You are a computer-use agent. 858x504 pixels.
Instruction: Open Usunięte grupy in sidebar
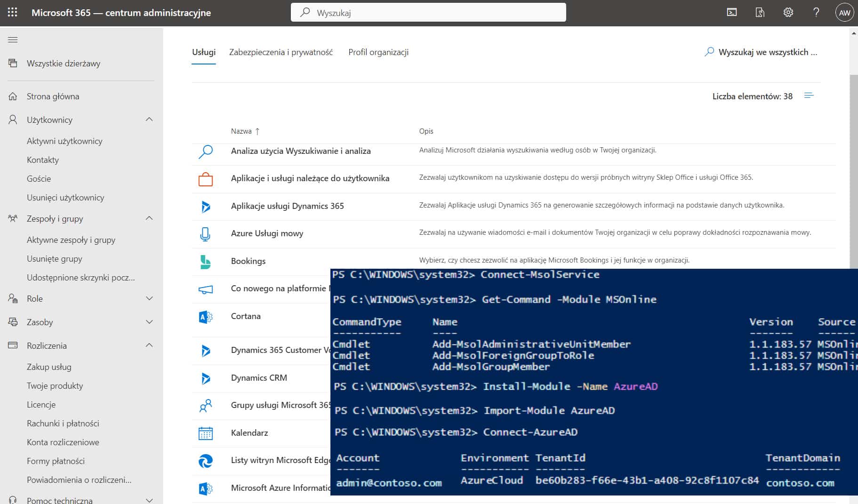pyautogui.click(x=55, y=259)
